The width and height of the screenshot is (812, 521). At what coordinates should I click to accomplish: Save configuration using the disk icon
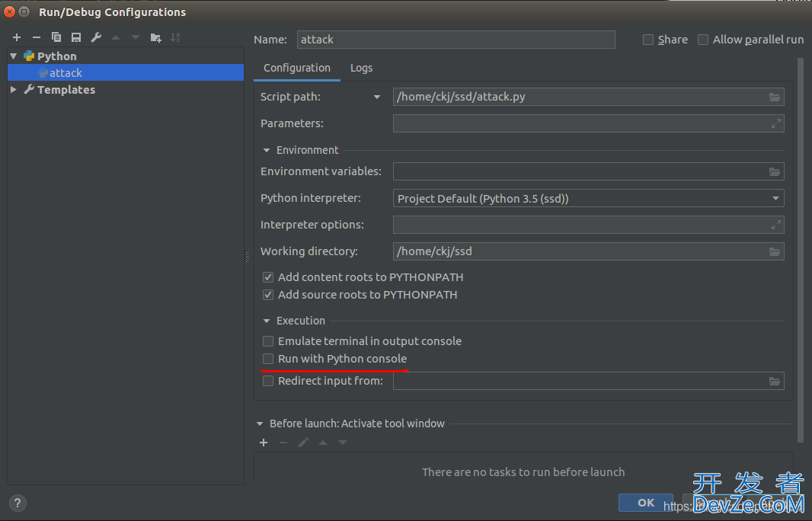[x=76, y=37]
